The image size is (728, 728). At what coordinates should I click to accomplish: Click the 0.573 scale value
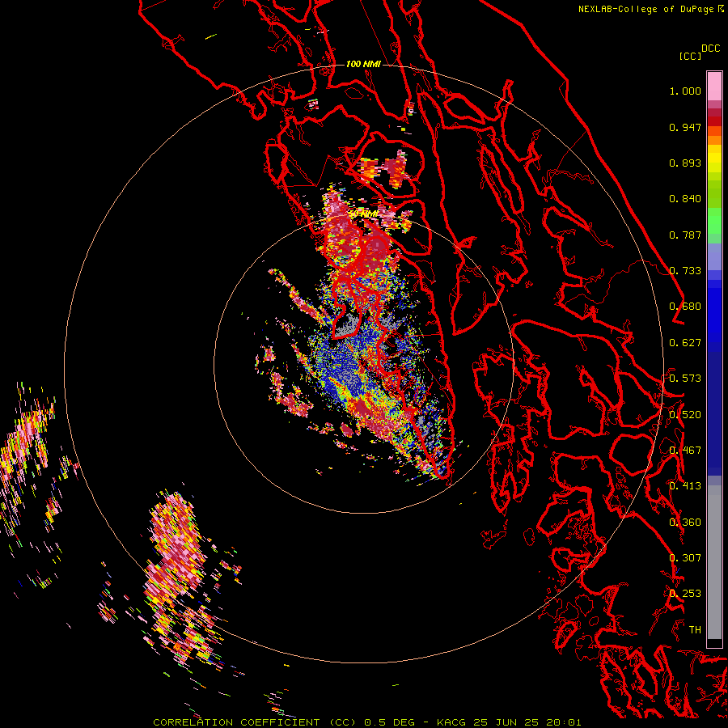point(685,379)
